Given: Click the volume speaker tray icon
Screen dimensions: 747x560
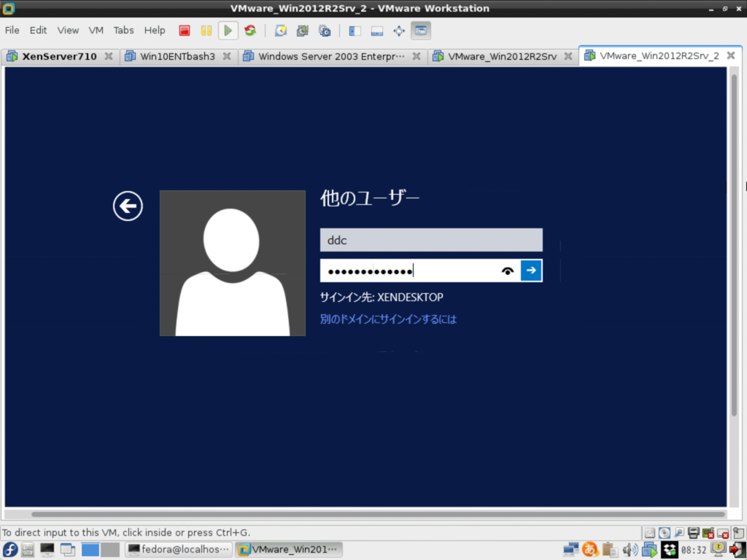Looking at the screenshot, I should 630,550.
